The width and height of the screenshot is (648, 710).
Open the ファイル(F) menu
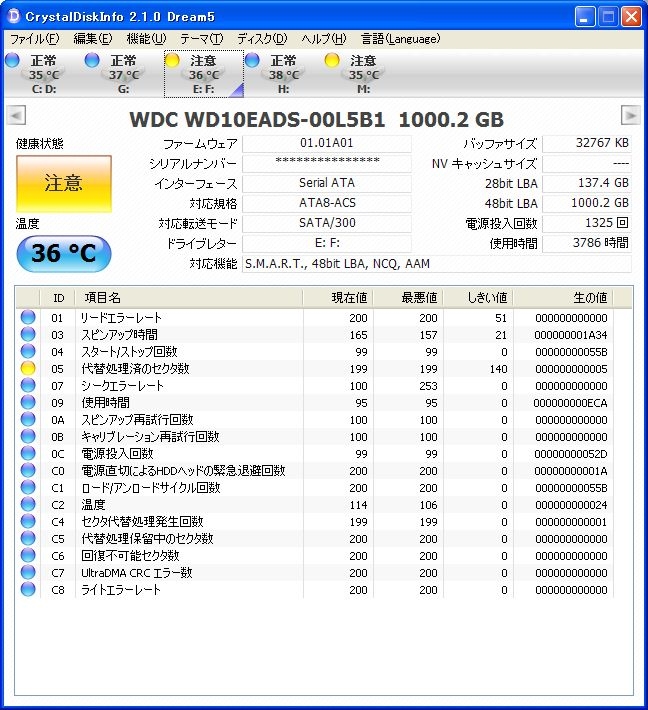pos(34,39)
